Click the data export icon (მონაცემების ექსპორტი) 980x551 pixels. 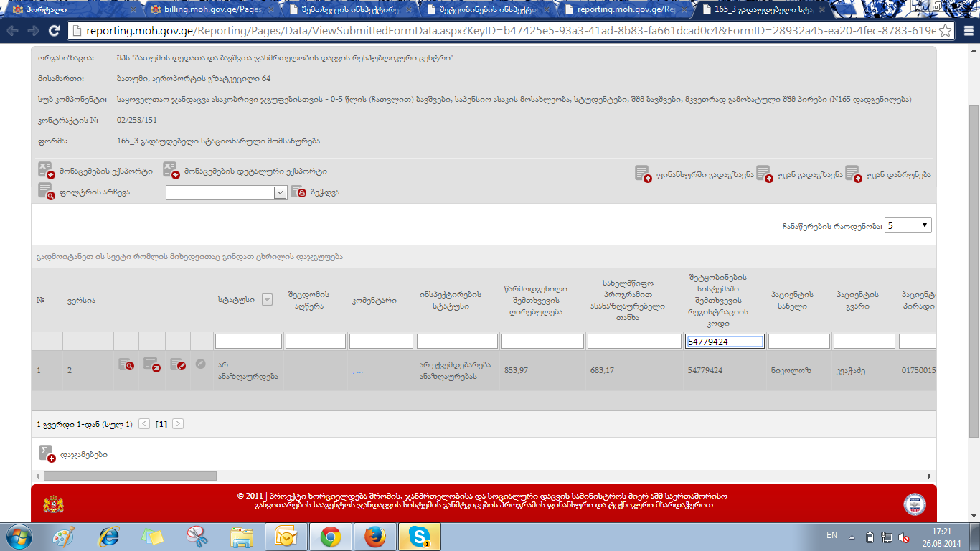pyautogui.click(x=47, y=171)
